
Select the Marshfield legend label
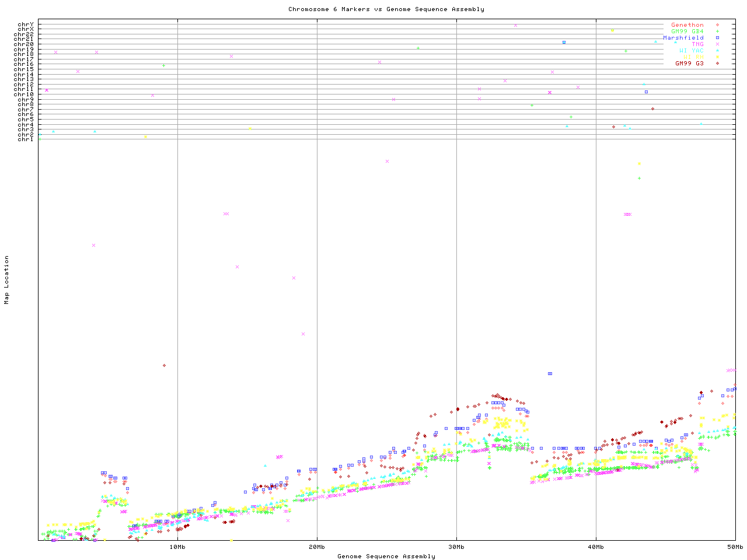coord(683,38)
